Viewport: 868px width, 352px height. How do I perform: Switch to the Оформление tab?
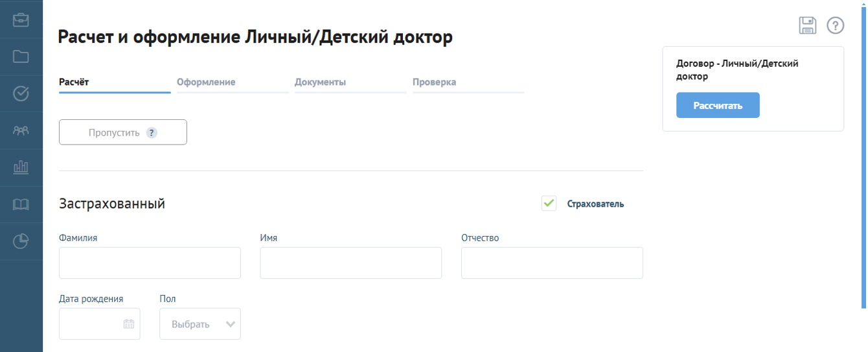click(206, 82)
